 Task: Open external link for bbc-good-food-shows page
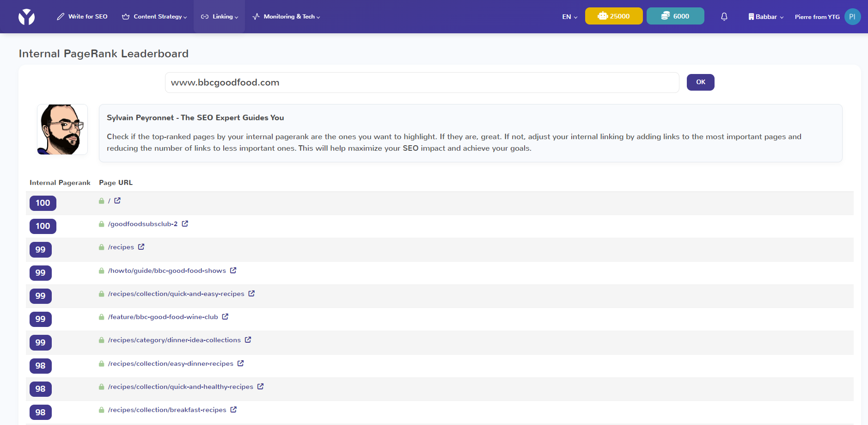coord(233,271)
